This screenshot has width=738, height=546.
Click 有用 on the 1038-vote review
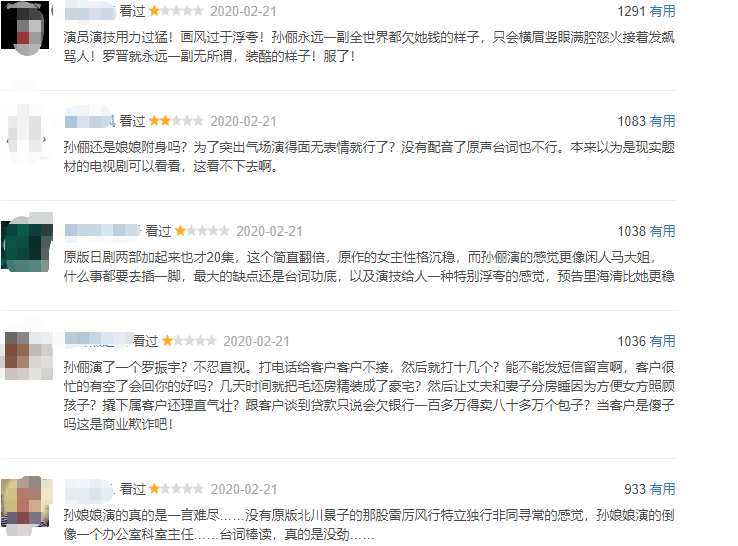pyautogui.click(x=662, y=232)
